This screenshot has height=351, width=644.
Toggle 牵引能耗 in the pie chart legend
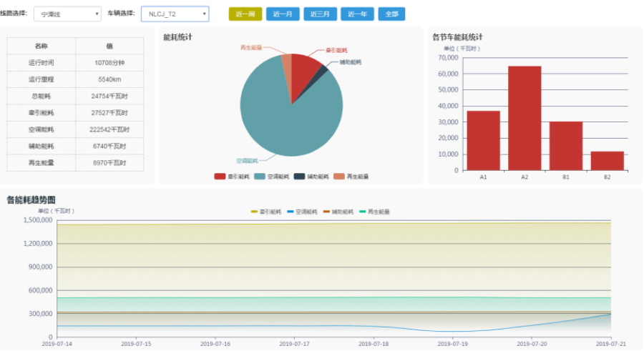(x=232, y=177)
